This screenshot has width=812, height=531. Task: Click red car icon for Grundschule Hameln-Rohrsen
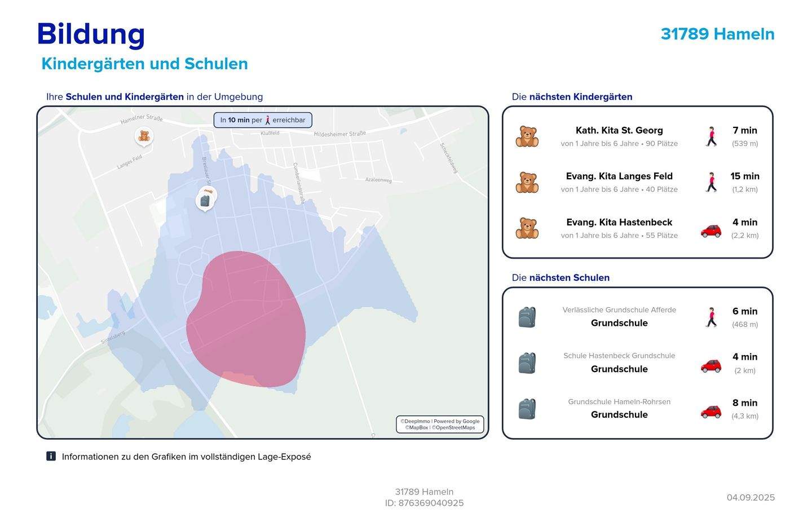coord(710,411)
